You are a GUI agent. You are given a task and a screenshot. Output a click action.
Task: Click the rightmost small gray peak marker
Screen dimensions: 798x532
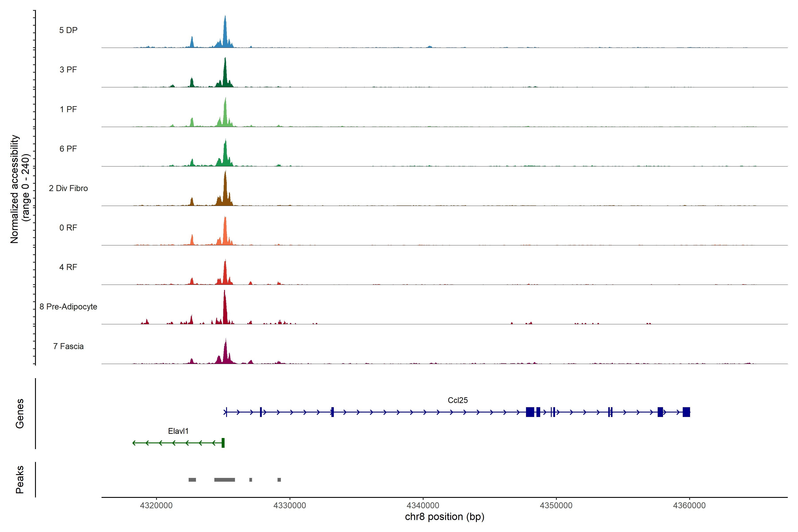(x=279, y=480)
